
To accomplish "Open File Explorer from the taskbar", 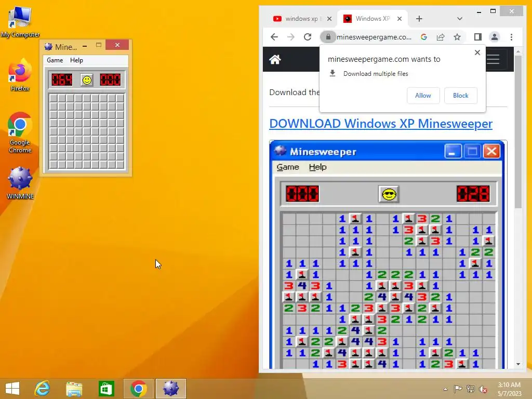I will coord(74,389).
